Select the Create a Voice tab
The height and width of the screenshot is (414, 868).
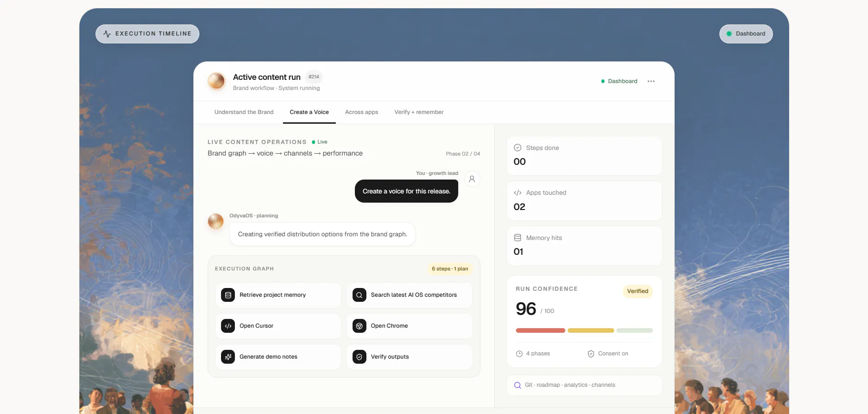pyautogui.click(x=309, y=112)
